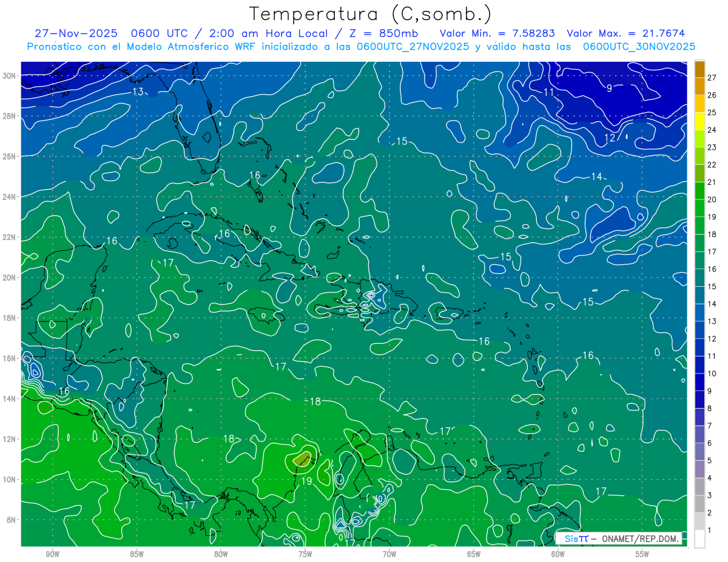Select "Valor Min. = 7.58283" text
Screen dimensions: 728x562
coord(497,33)
